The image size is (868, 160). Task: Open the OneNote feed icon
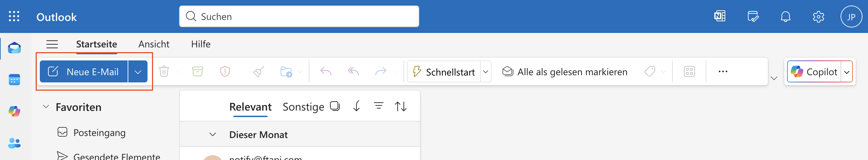[720, 16]
